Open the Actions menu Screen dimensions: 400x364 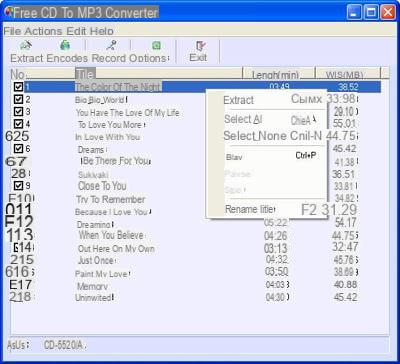tap(43, 31)
